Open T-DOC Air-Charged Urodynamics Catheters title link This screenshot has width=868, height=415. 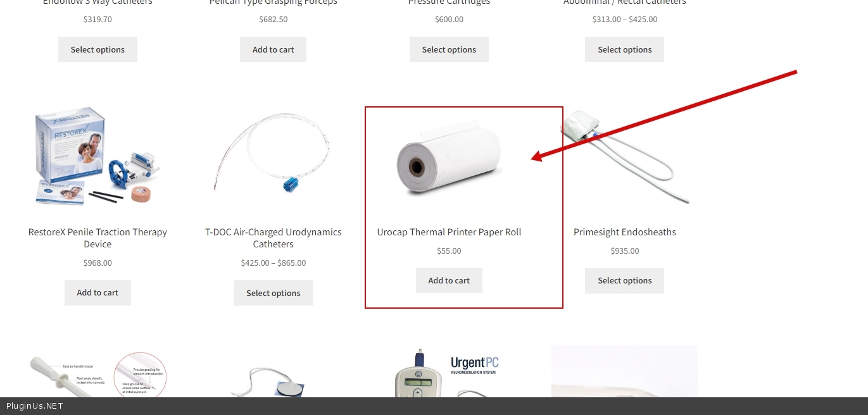tap(273, 238)
